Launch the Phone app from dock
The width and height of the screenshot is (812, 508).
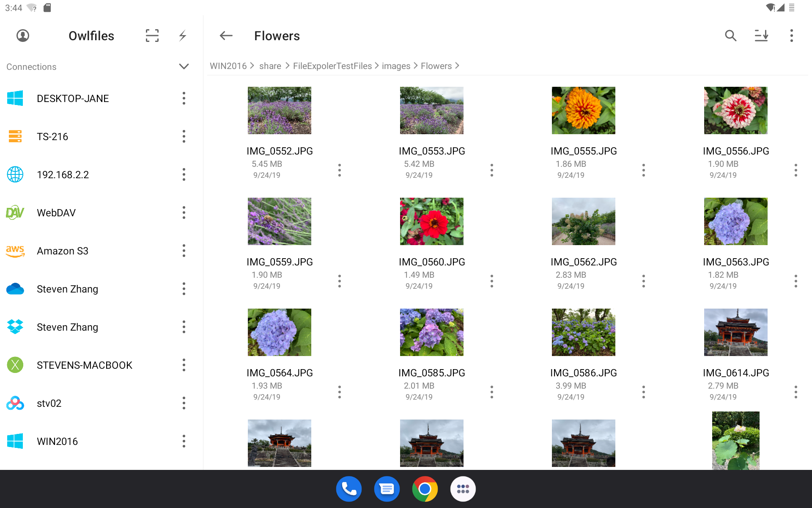[x=349, y=489]
